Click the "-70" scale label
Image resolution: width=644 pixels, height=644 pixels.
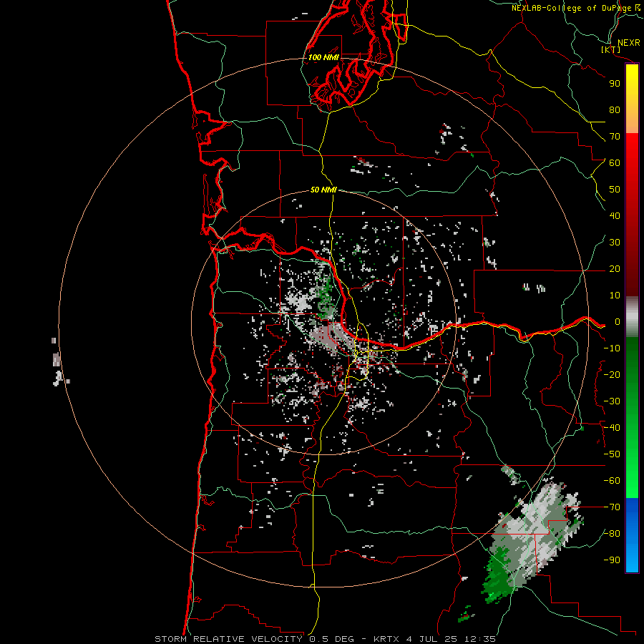pos(612,507)
